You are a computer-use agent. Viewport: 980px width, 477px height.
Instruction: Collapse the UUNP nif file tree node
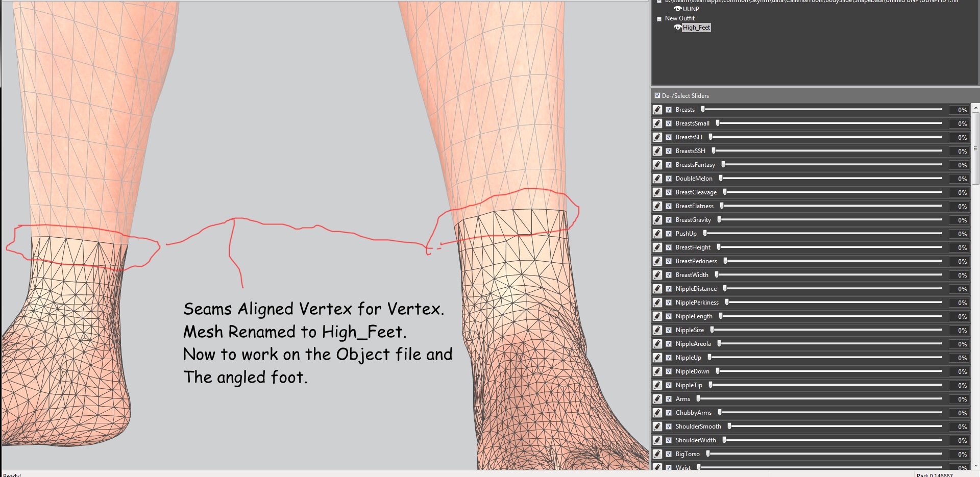659,2
